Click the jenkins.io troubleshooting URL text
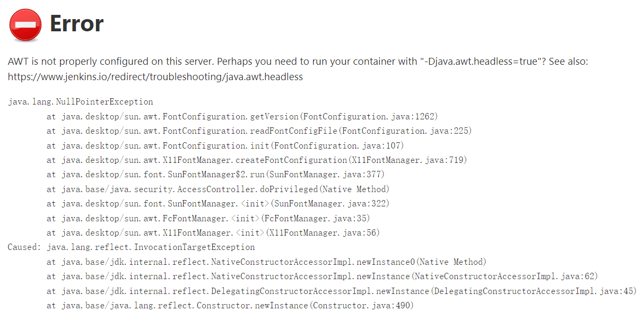The height and width of the screenshot is (311, 644). click(x=155, y=77)
